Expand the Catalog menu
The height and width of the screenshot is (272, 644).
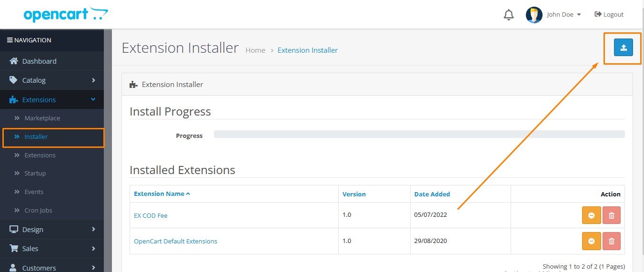52,80
